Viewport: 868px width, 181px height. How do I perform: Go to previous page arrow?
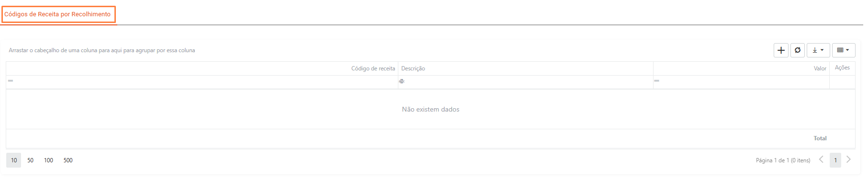pos(821,159)
